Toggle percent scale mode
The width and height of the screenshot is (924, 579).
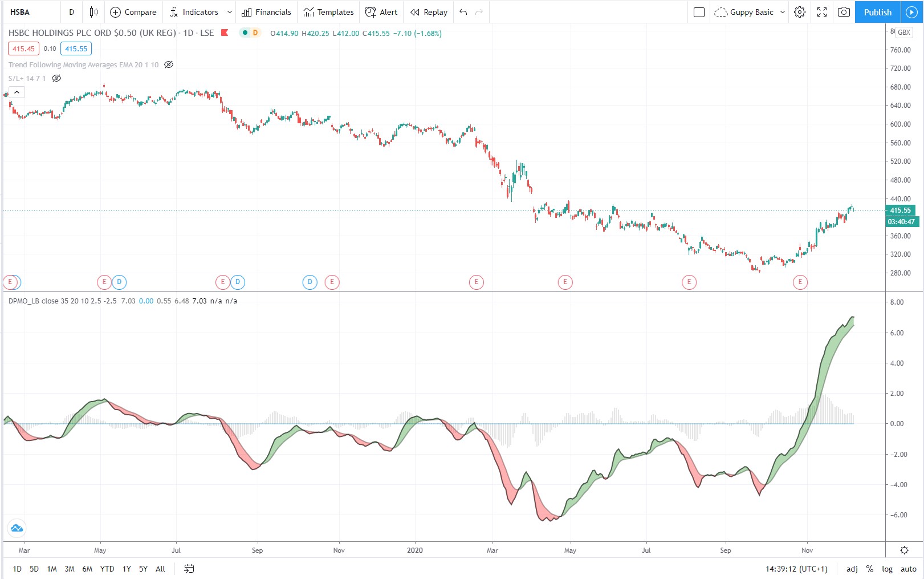point(869,569)
